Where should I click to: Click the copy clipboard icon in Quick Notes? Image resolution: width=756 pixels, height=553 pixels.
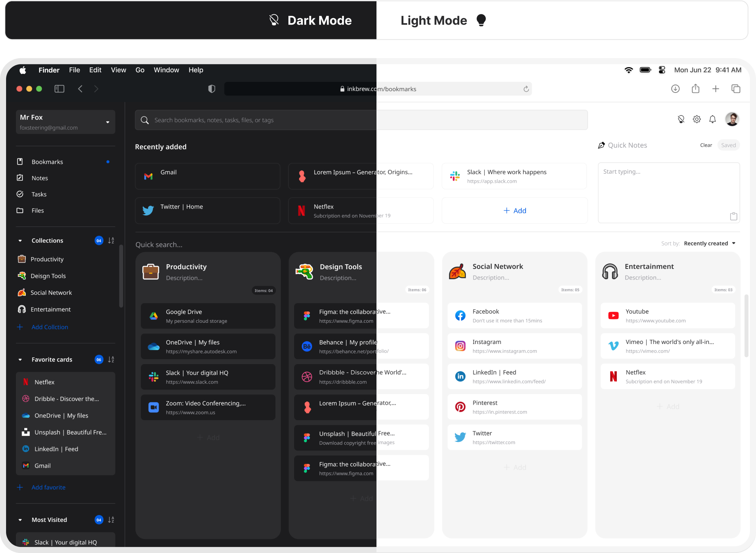[734, 216]
